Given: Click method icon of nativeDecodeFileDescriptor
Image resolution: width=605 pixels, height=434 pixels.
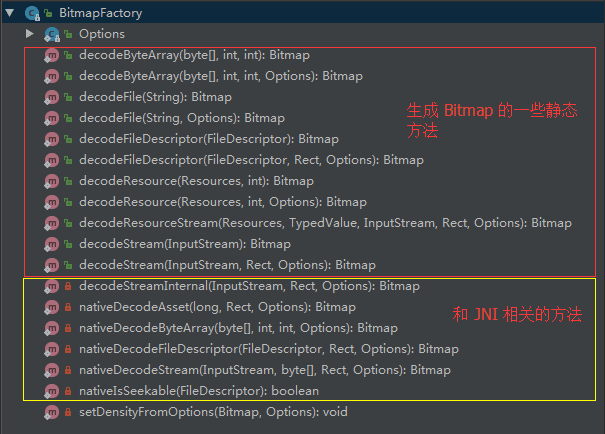Looking at the screenshot, I should point(51,349).
